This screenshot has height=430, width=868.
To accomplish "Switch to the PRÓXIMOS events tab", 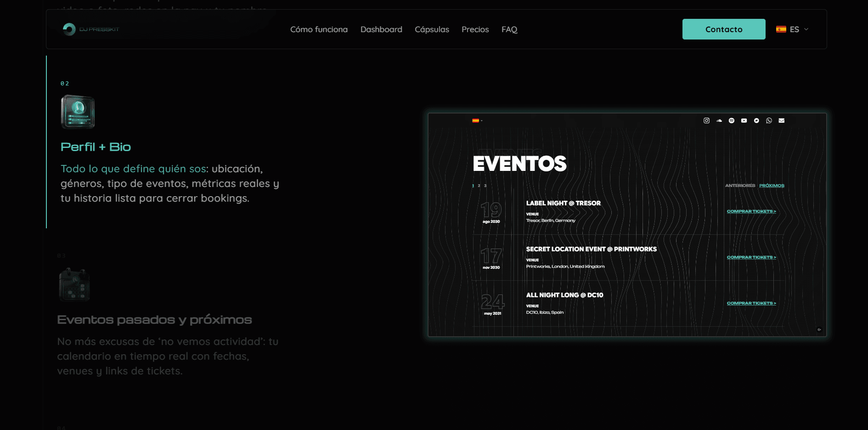I will tap(772, 186).
